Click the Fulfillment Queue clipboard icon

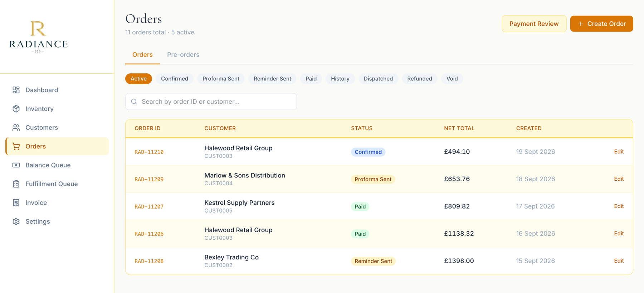tap(16, 184)
